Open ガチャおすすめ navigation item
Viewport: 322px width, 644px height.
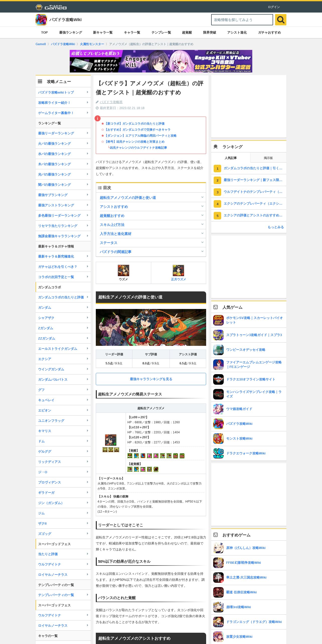coord(270,33)
